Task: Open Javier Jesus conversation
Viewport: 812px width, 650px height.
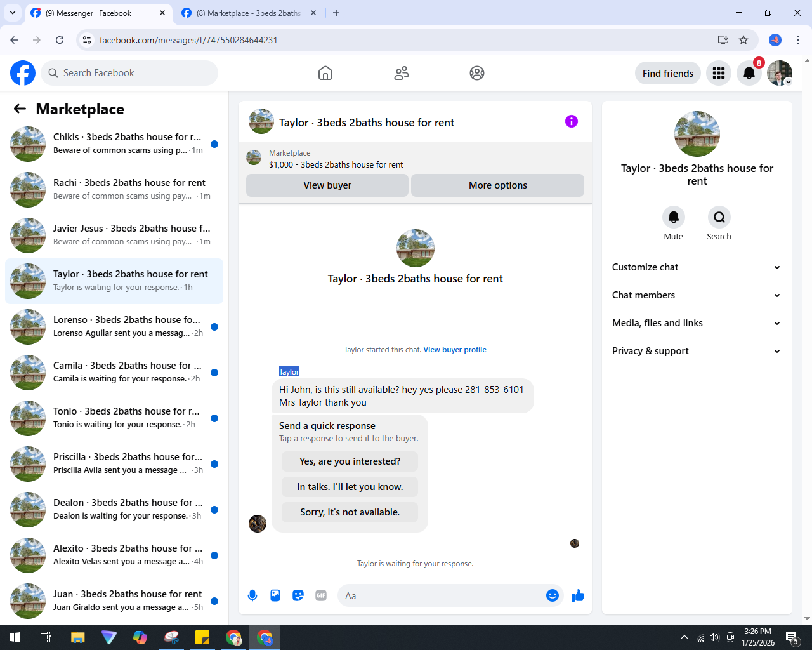Action: pyautogui.click(x=114, y=235)
